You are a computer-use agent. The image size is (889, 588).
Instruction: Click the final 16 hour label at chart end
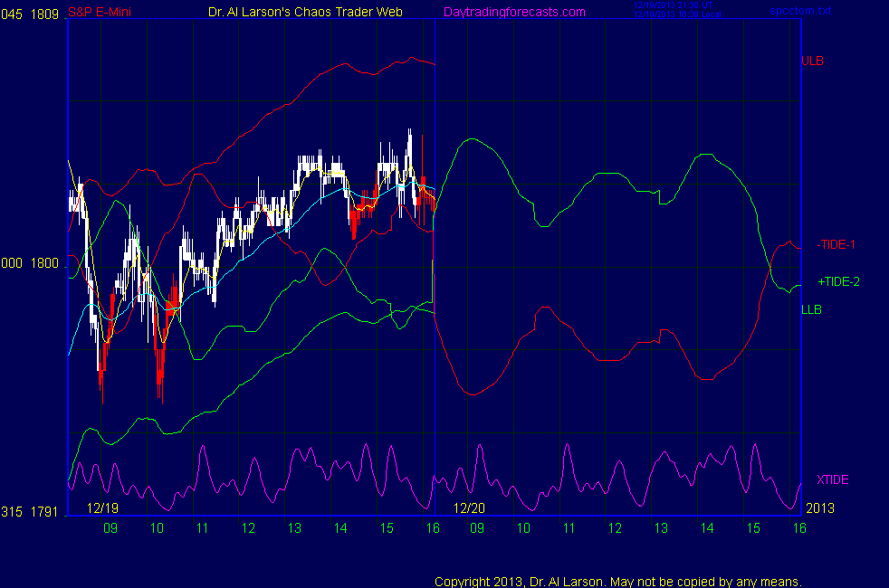click(x=798, y=528)
